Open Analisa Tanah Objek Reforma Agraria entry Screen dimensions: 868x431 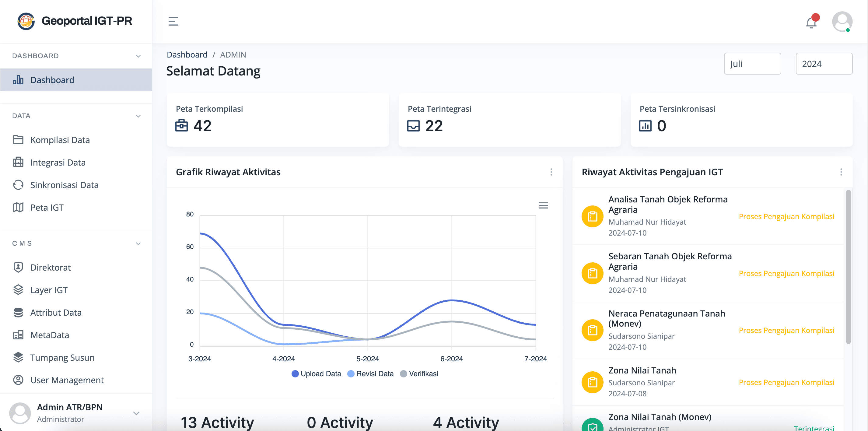(x=708, y=216)
